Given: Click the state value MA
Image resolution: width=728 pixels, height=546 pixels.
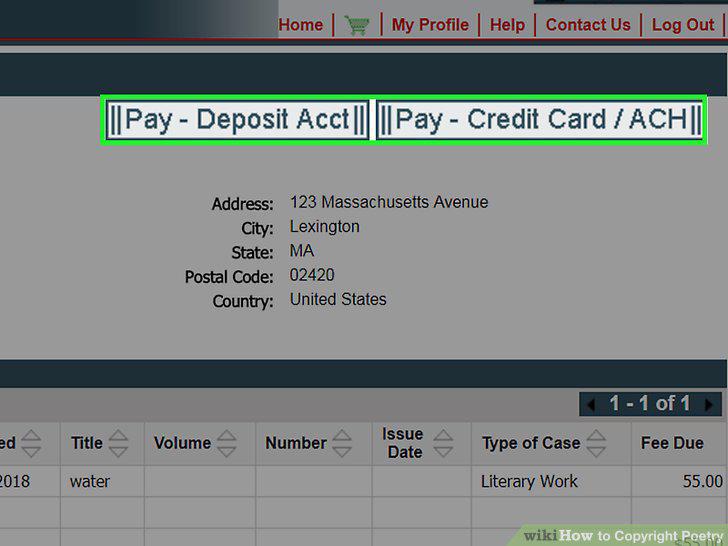Looking at the screenshot, I should (302, 251).
